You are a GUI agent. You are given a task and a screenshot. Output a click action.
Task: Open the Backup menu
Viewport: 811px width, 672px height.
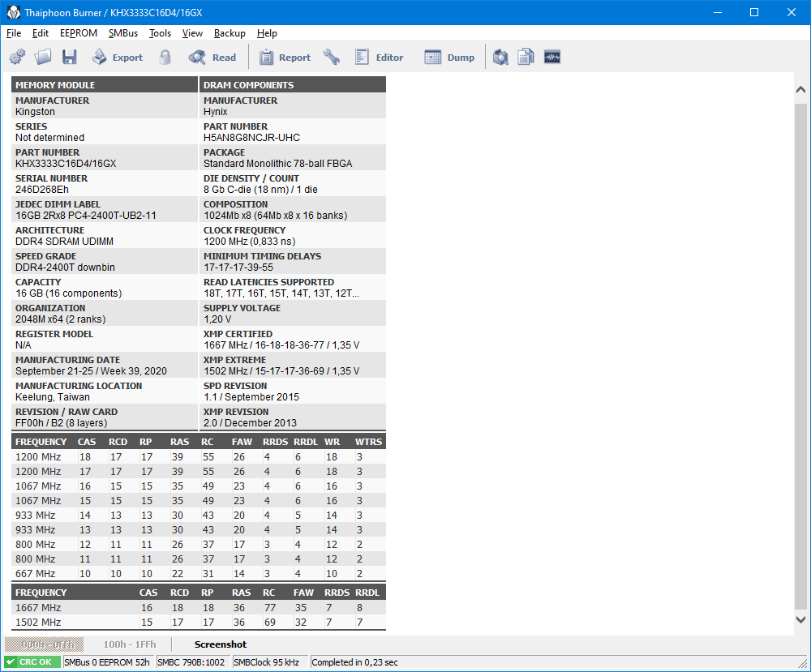click(230, 33)
